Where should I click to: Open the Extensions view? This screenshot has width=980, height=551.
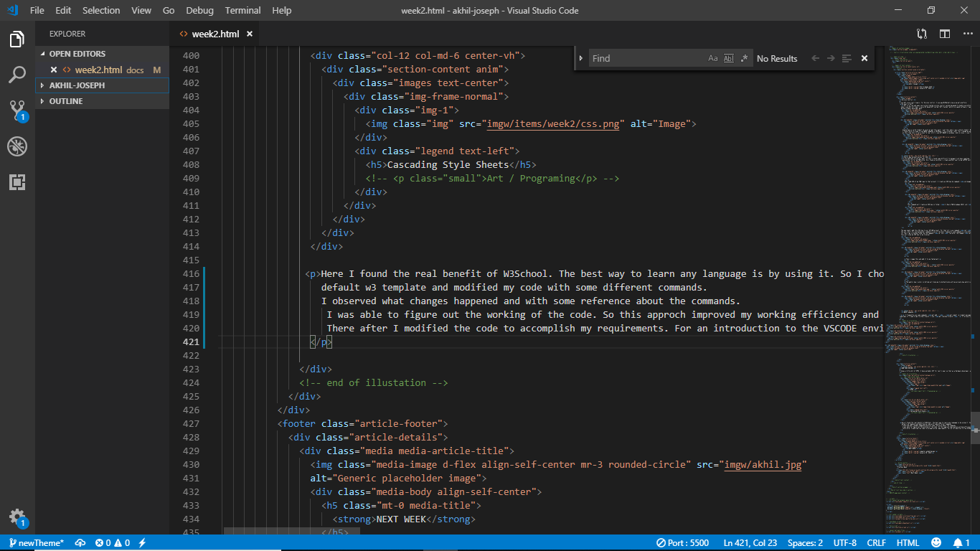pyautogui.click(x=17, y=182)
